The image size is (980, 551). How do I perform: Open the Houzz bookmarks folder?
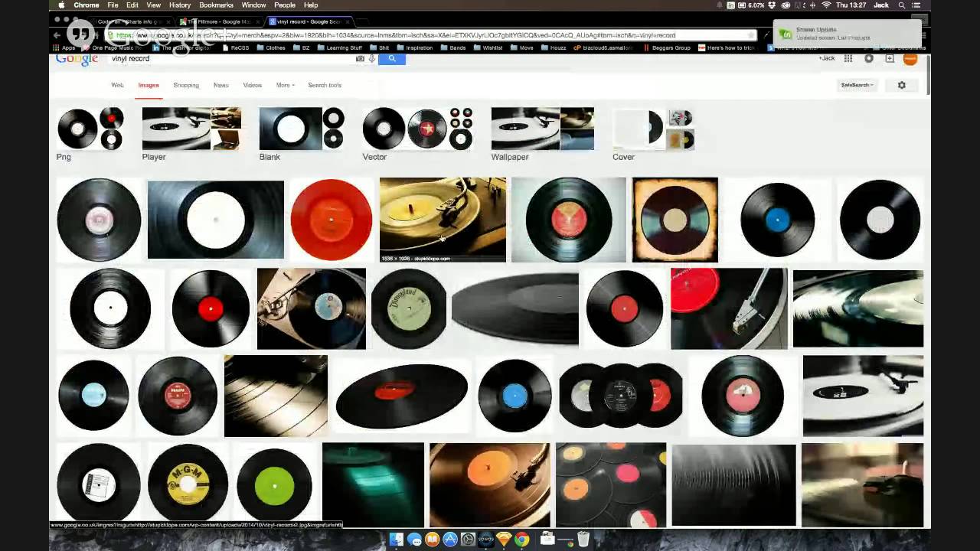553,47
